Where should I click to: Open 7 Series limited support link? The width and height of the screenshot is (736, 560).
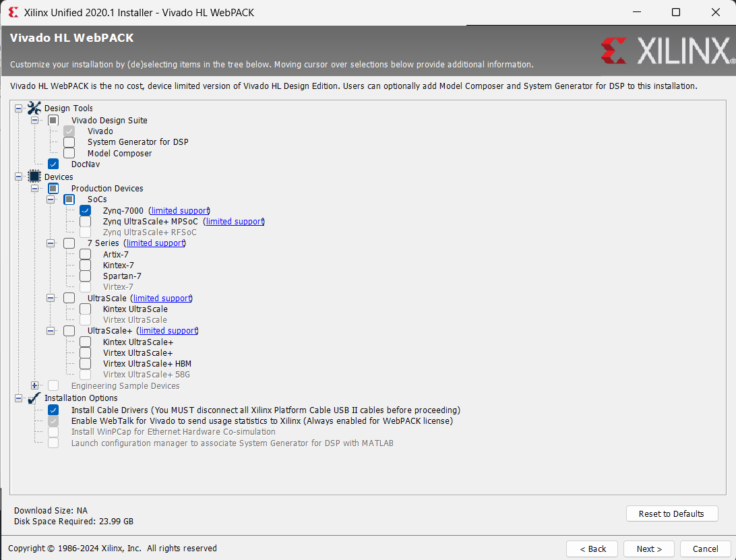tap(155, 243)
